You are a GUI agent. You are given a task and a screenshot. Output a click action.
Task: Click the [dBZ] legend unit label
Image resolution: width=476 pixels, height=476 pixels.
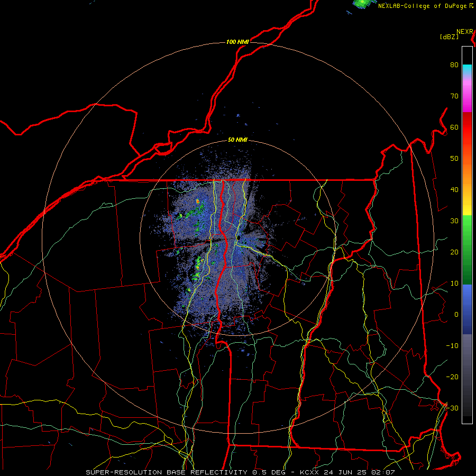click(449, 37)
